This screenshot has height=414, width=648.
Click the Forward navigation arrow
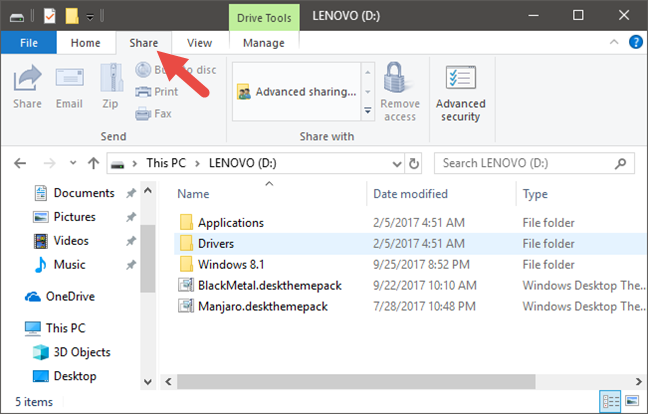click(x=49, y=163)
